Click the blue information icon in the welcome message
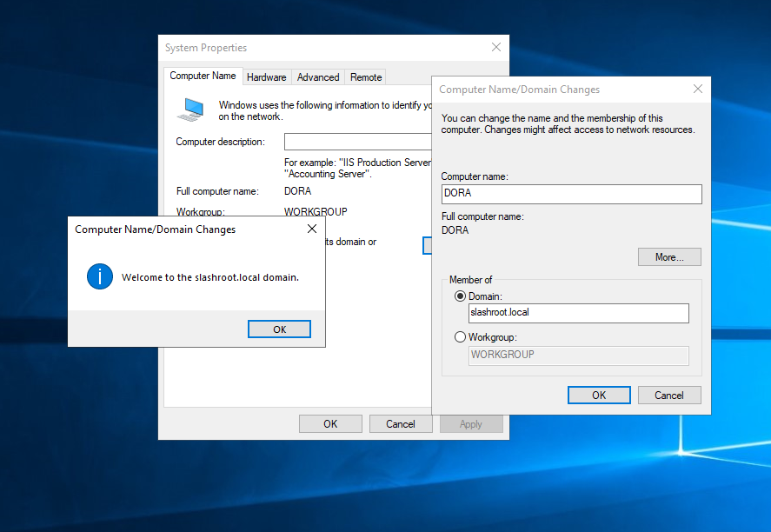The width and height of the screenshot is (771, 532). coord(100,277)
